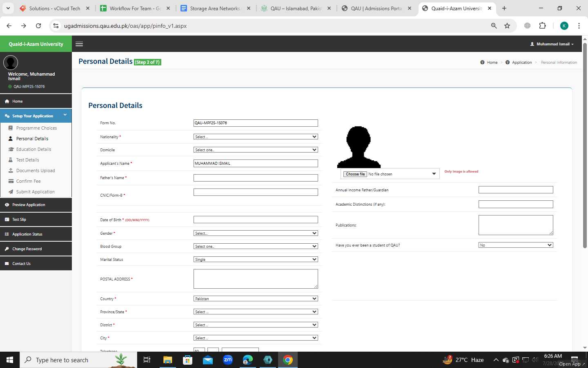Go to Education Details step
The height and width of the screenshot is (368, 588).
click(x=33, y=149)
